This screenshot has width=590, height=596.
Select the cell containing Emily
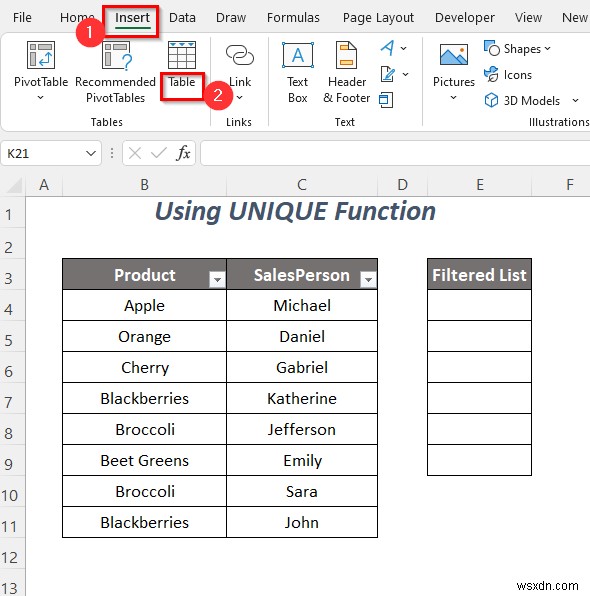tap(302, 461)
